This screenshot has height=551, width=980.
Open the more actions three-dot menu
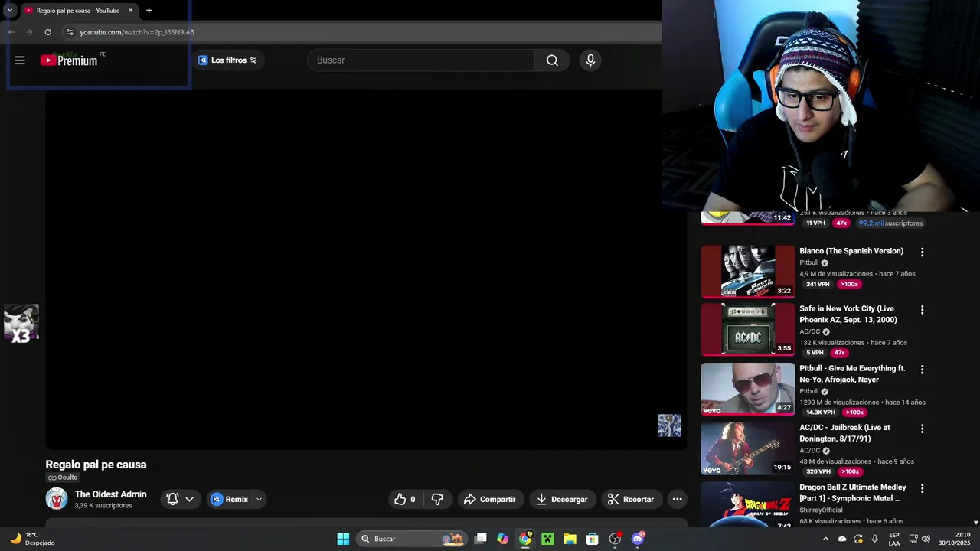coord(677,499)
